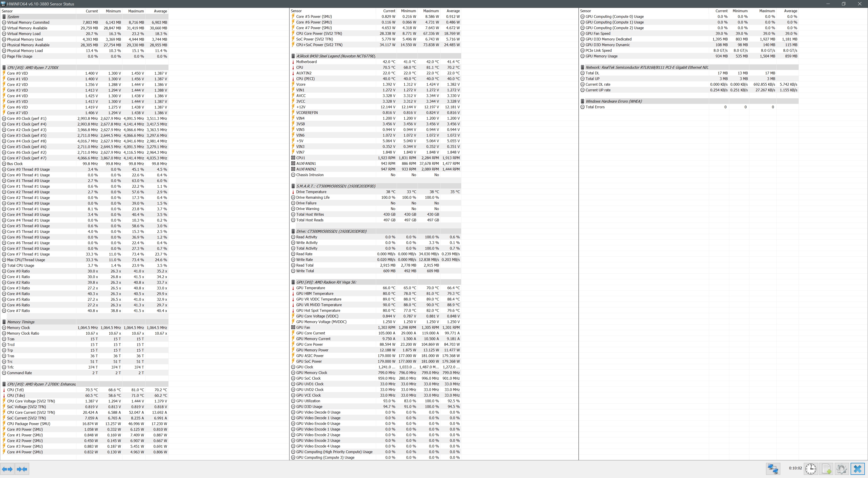868x478 pixels.
Task: Click the HWiNFO64 title bar icon
Action: point(3,4)
